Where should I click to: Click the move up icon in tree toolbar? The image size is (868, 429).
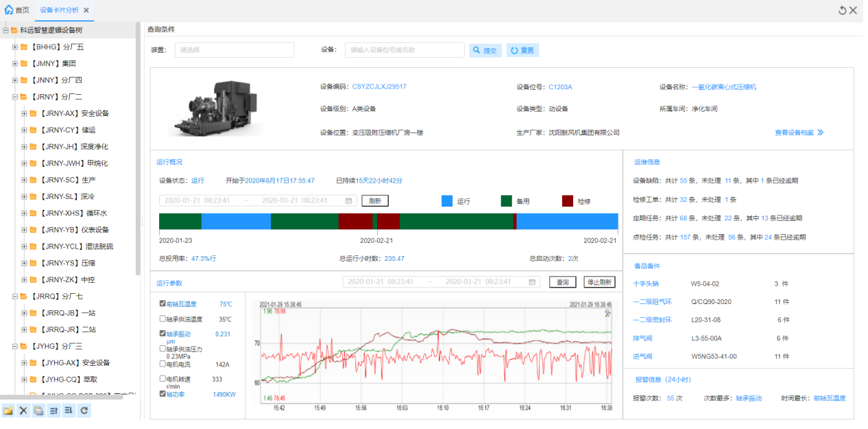(x=53, y=410)
